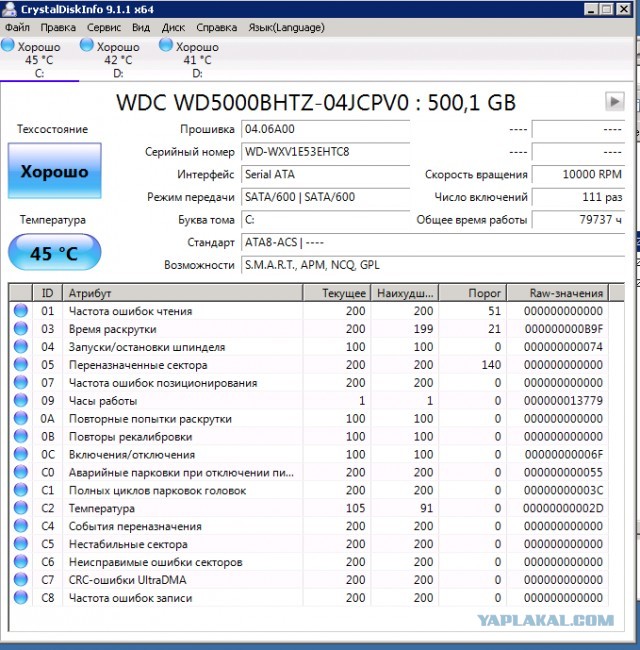Open the Язык(Language) menu

point(286,28)
